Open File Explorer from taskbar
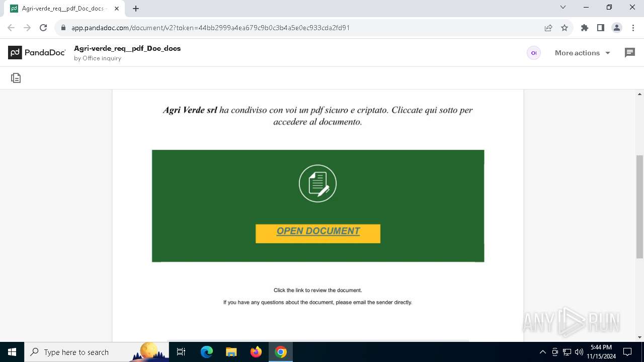Viewport: 644px width, 362px height. tap(231, 352)
